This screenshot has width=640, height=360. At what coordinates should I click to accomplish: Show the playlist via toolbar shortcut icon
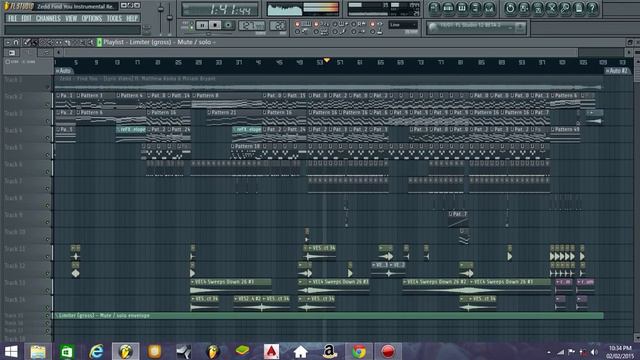(x=434, y=8)
